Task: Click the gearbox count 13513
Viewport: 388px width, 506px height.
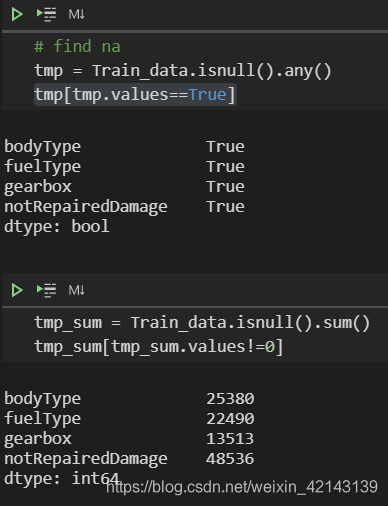Action: click(x=230, y=439)
